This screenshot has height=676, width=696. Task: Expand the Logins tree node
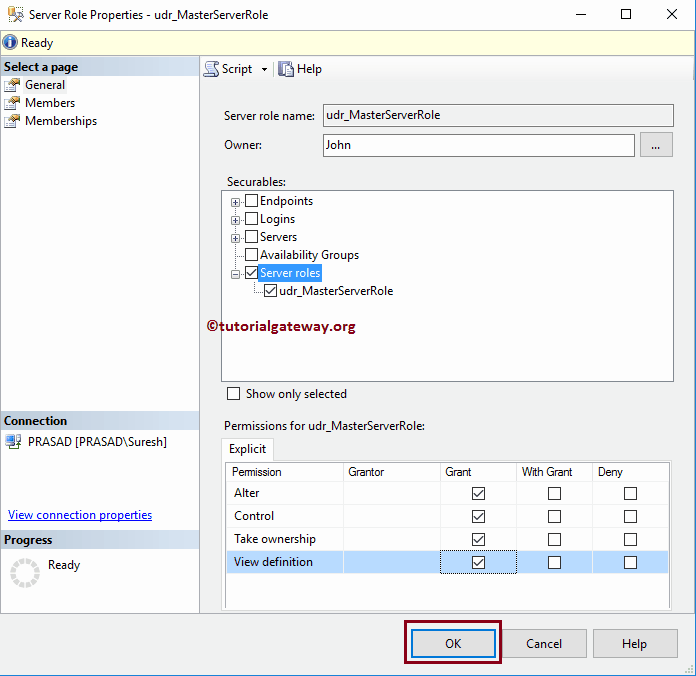click(x=236, y=219)
